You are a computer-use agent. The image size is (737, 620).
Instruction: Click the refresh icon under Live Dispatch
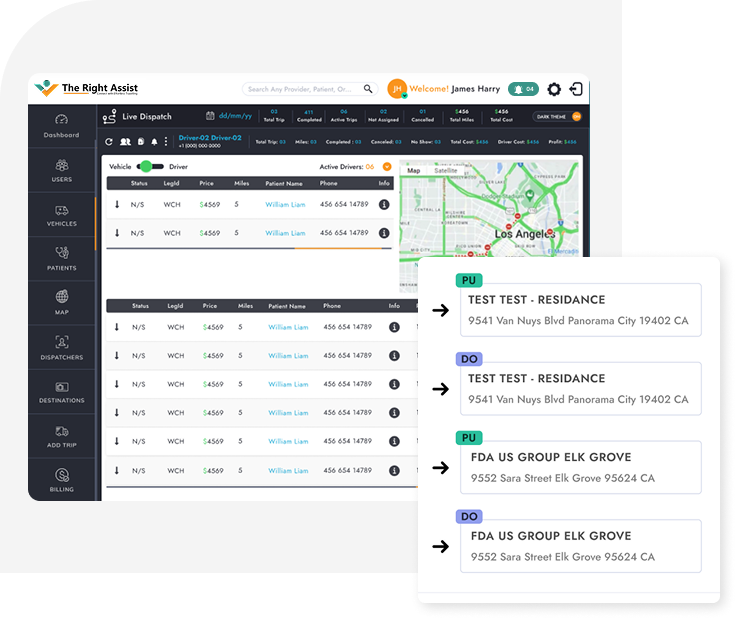coord(109,142)
